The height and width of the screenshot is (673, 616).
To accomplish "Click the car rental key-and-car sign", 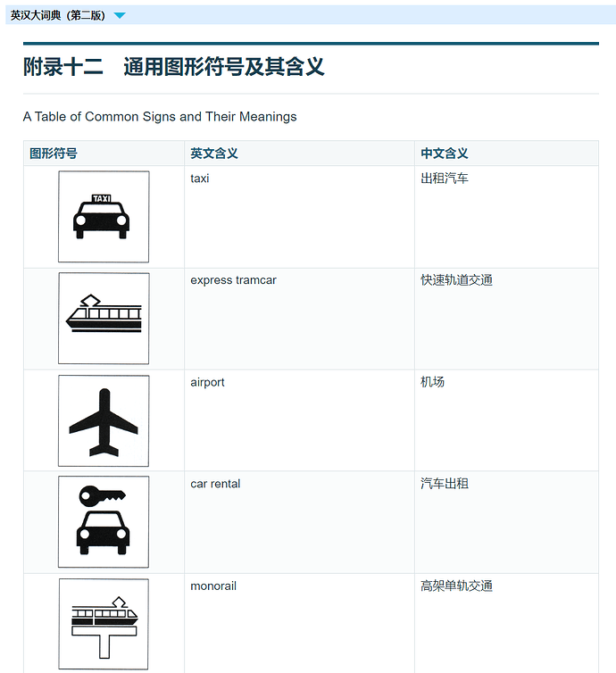I will (104, 522).
